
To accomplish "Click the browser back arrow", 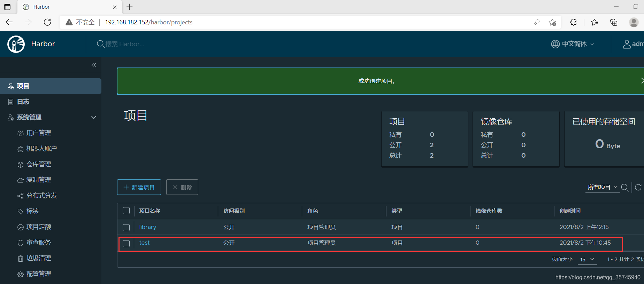I will coord(9,22).
